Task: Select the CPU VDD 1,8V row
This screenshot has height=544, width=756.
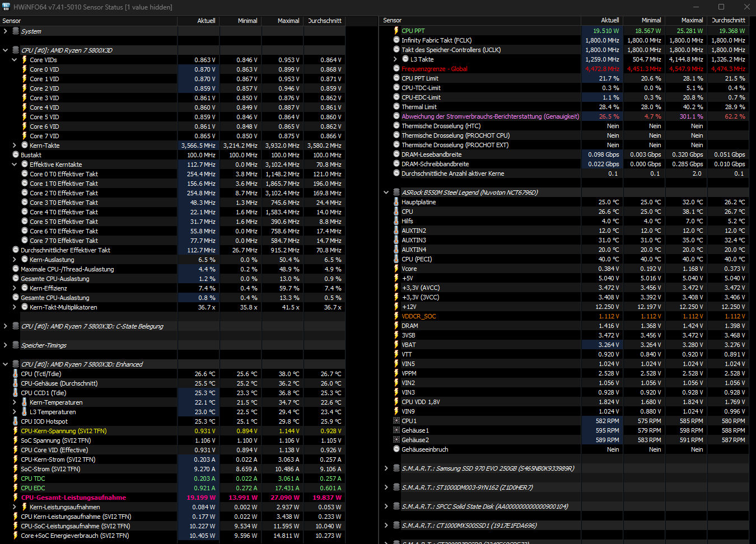Action: (x=564, y=402)
